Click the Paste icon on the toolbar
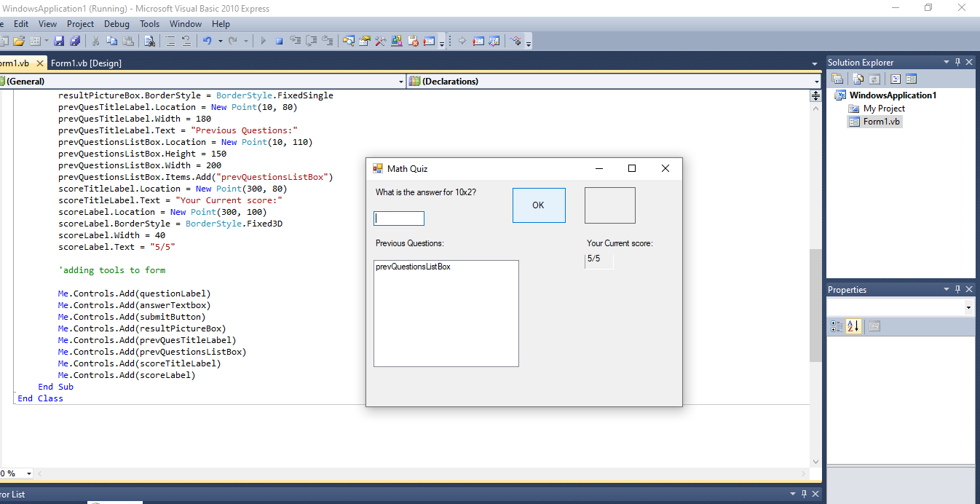The image size is (980, 504). pos(130,41)
